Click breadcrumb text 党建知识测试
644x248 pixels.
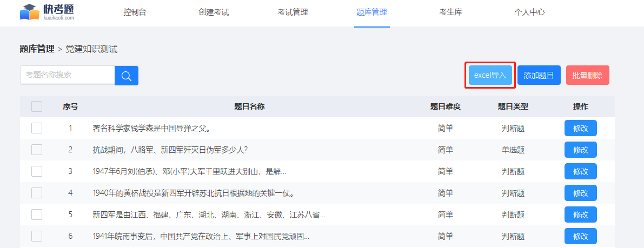91,49
